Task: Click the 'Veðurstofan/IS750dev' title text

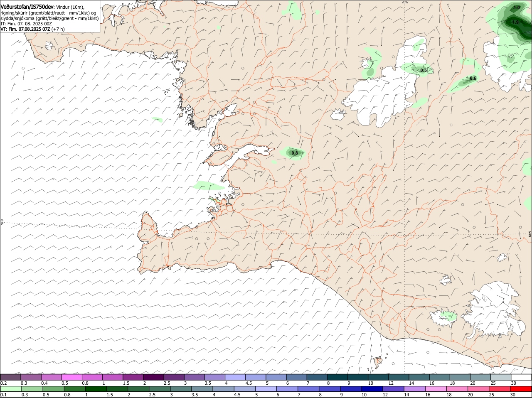Action: click(27, 7)
